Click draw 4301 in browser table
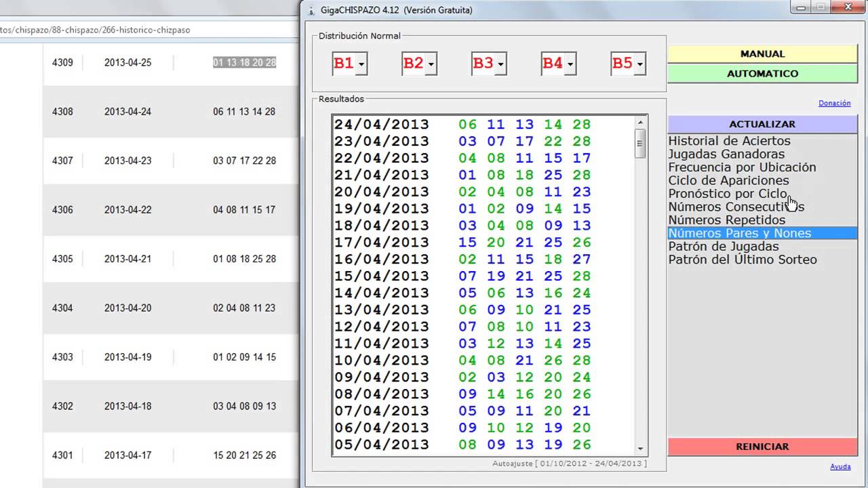868x488 pixels. pyautogui.click(x=62, y=455)
